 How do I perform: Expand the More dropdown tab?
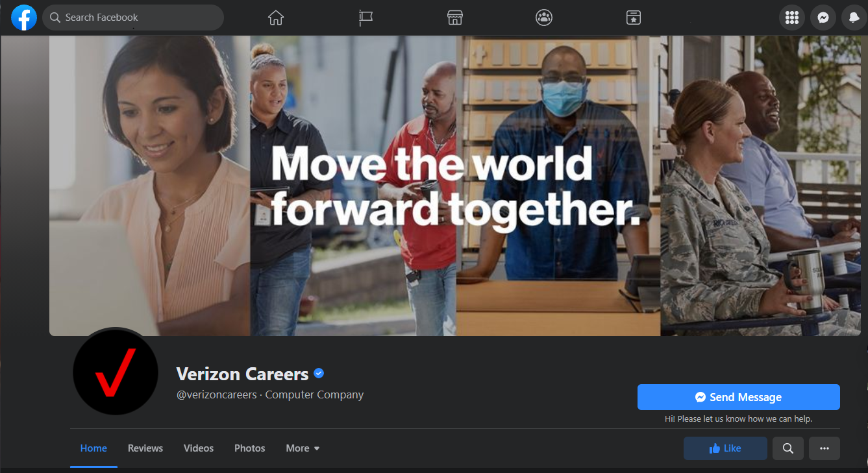point(303,448)
